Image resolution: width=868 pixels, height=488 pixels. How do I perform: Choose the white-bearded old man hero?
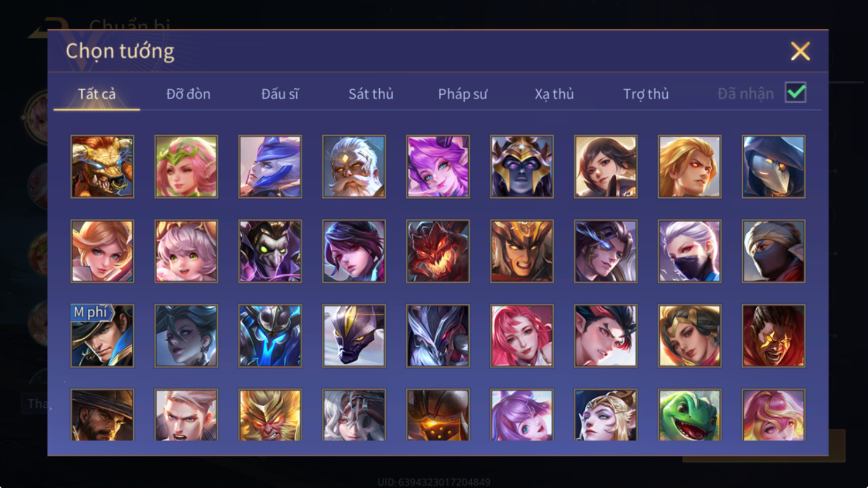[x=354, y=167]
